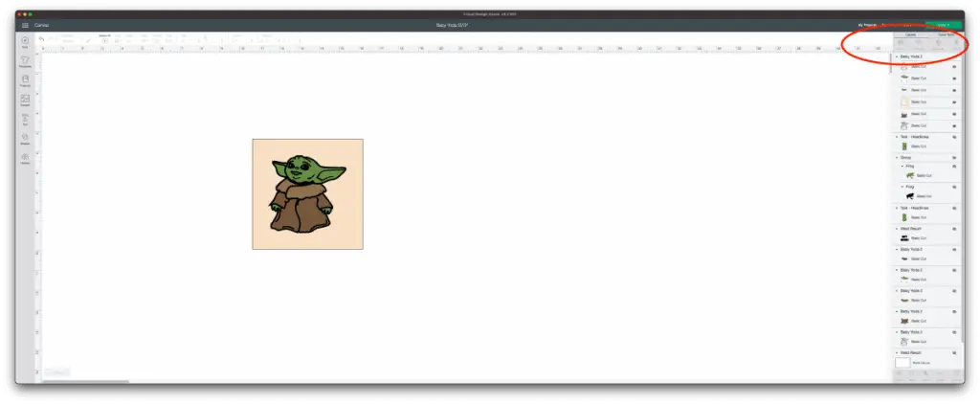This screenshot has width=980, height=404.
Task: Hide the green Frog layer
Action: pos(954,167)
